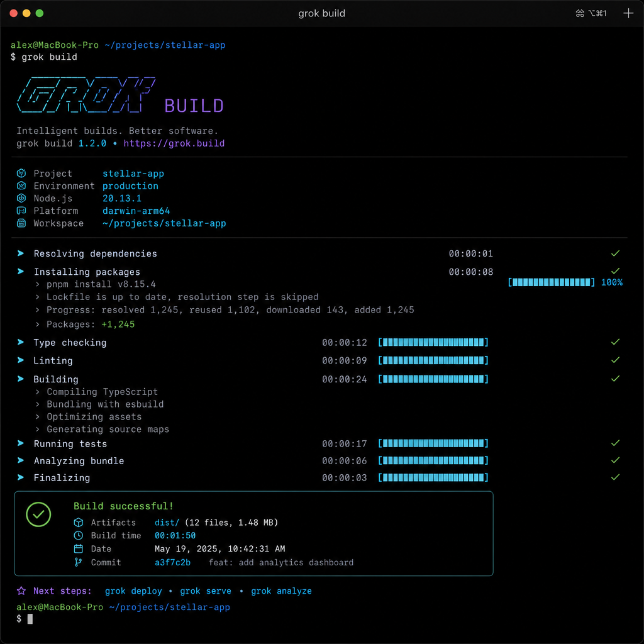Collapse the Building step arrow

[21, 378]
